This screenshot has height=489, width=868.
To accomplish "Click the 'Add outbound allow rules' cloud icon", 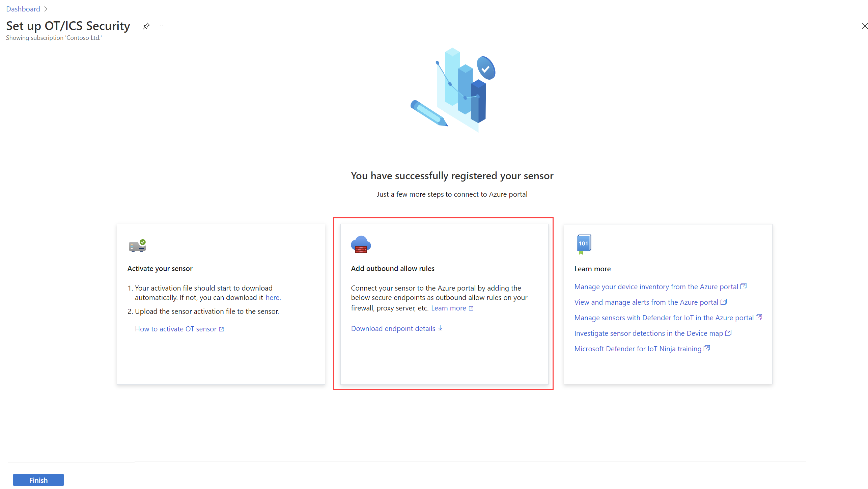I will coord(361,244).
